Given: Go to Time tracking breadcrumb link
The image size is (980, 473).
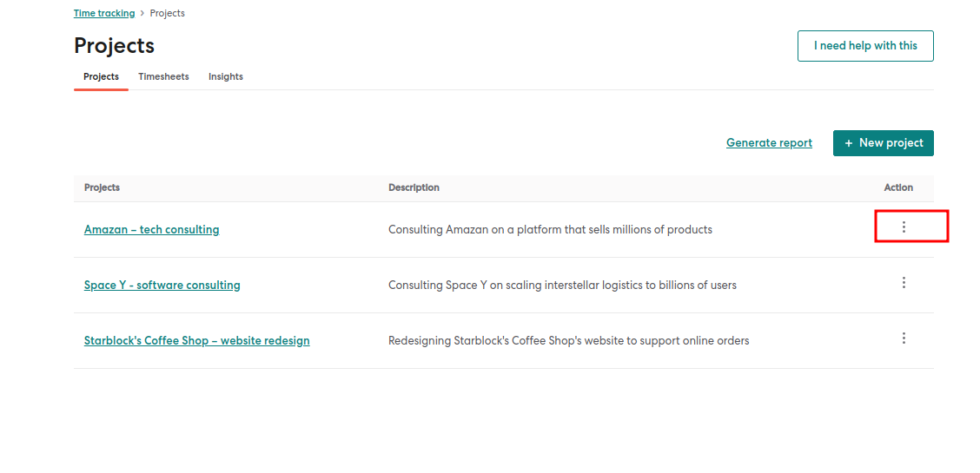Looking at the screenshot, I should [x=104, y=14].
